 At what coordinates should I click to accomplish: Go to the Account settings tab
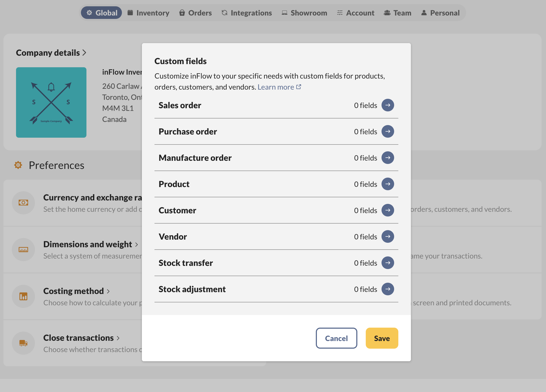pyautogui.click(x=356, y=13)
